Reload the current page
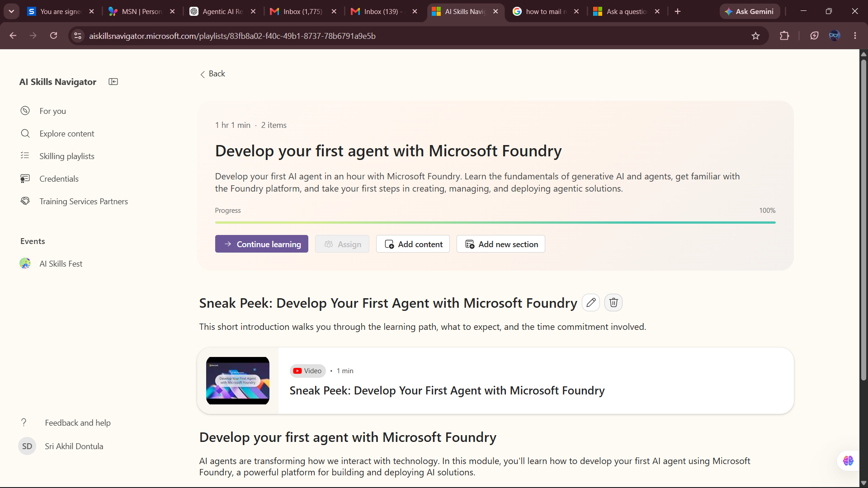The height and width of the screenshot is (488, 868). [x=53, y=36]
